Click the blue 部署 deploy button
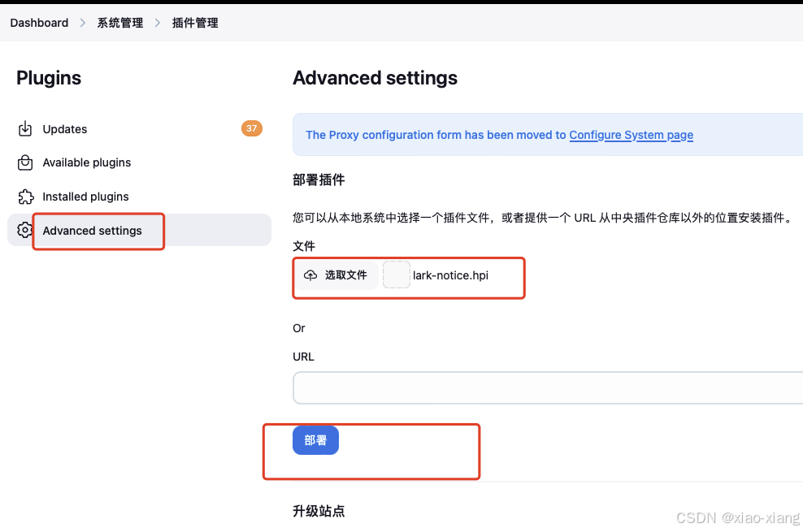This screenshot has width=803, height=532. point(315,440)
